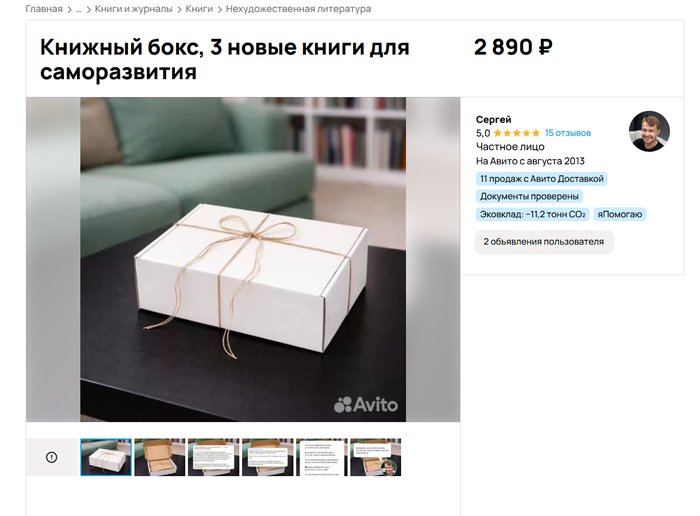The height and width of the screenshot is (516, 700).
Task: Click seller name Сергей
Action: [493, 120]
